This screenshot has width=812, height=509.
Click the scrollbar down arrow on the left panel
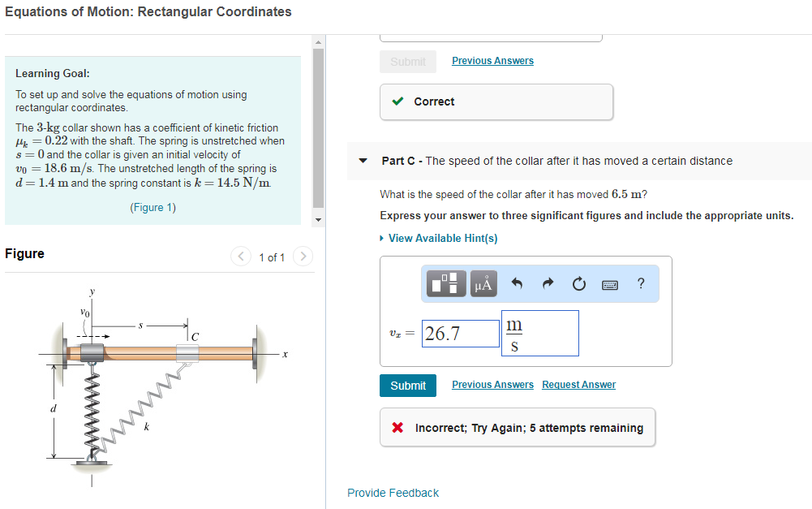point(317,219)
